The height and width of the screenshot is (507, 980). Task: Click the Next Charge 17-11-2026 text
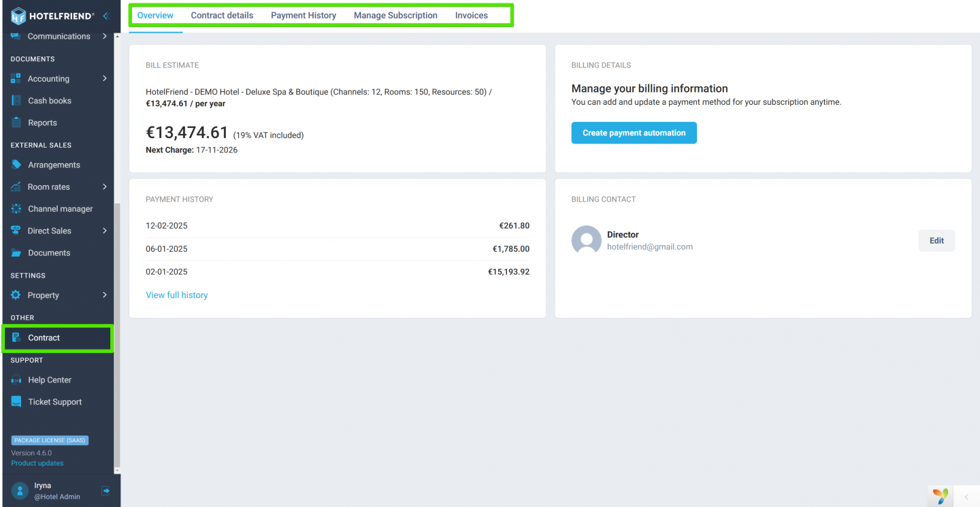[x=192, y=150]
